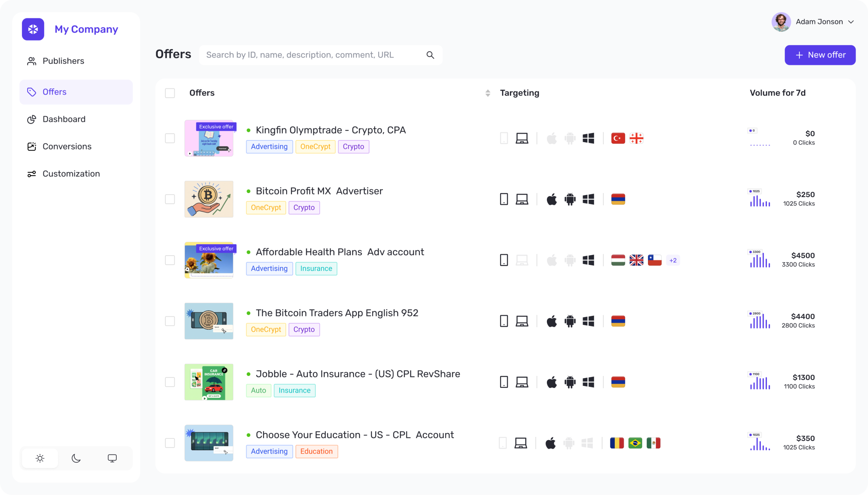Toggle the select-all offers checkbox
868x495 pixels.
170,93
